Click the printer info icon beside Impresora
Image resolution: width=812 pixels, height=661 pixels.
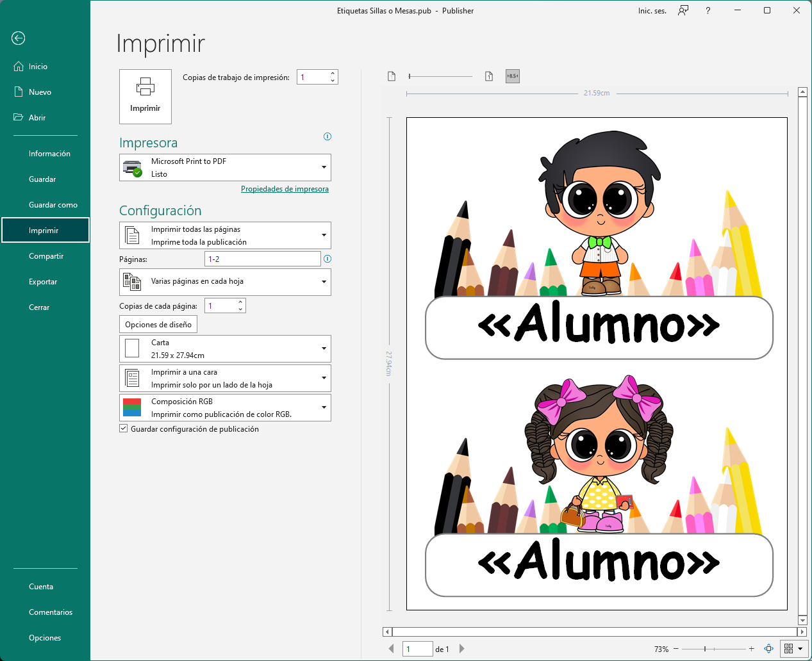(x=327, y=136)
